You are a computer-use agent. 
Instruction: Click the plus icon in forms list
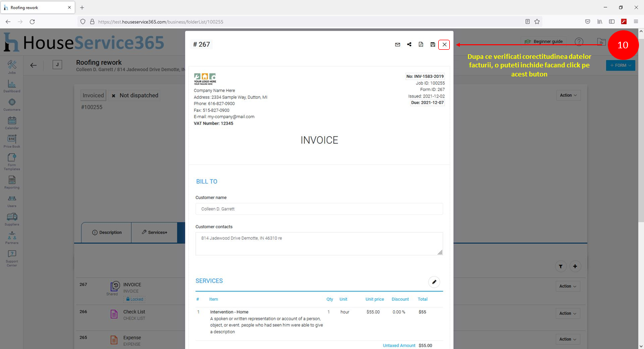click(576, 267)
